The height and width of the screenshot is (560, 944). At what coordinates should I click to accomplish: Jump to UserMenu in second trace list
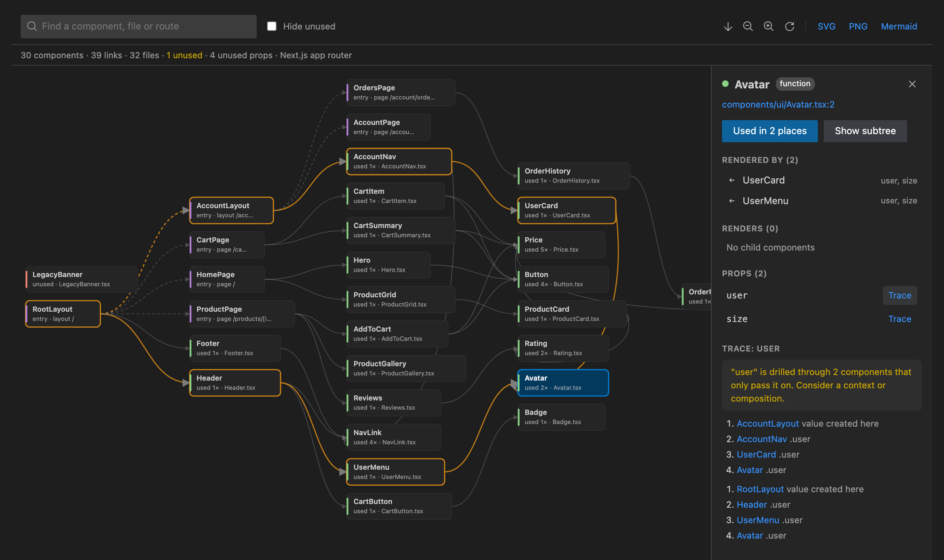758,520
